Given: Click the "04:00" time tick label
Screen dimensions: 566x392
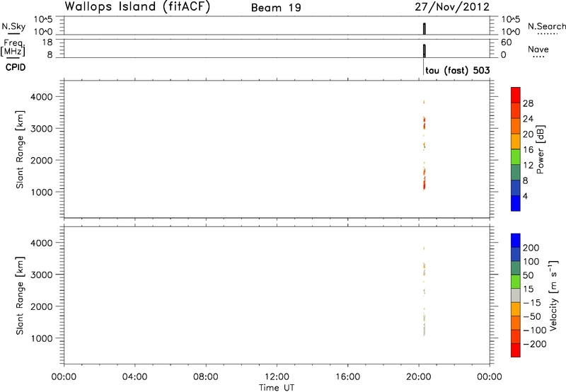Looking at the screenshot, I should (134, 377).
